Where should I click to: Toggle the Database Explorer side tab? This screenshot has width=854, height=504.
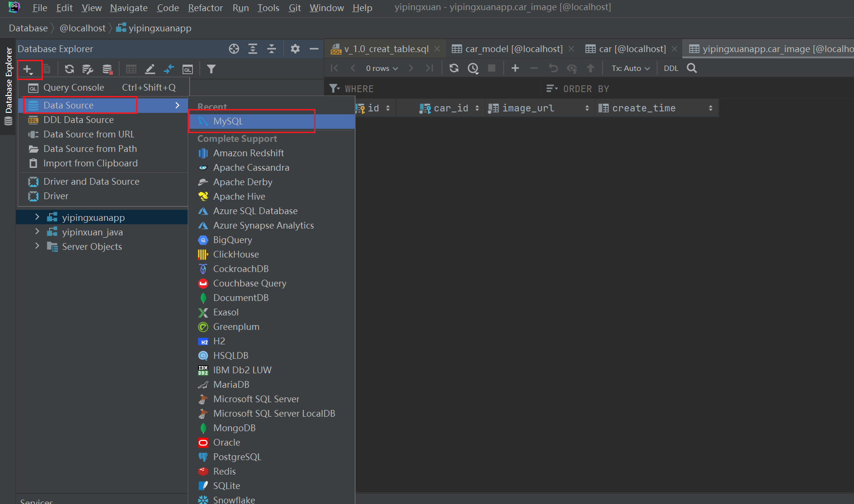pos(8,86)
